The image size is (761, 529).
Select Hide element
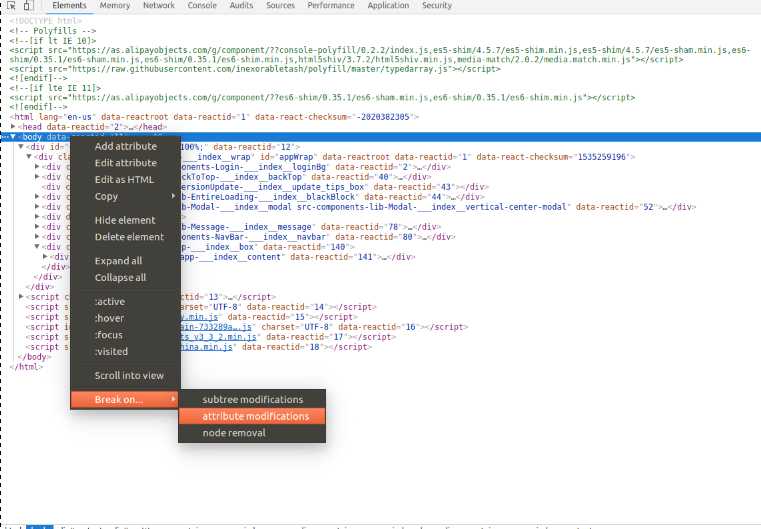pyautogui.click(x=126, y=220)
